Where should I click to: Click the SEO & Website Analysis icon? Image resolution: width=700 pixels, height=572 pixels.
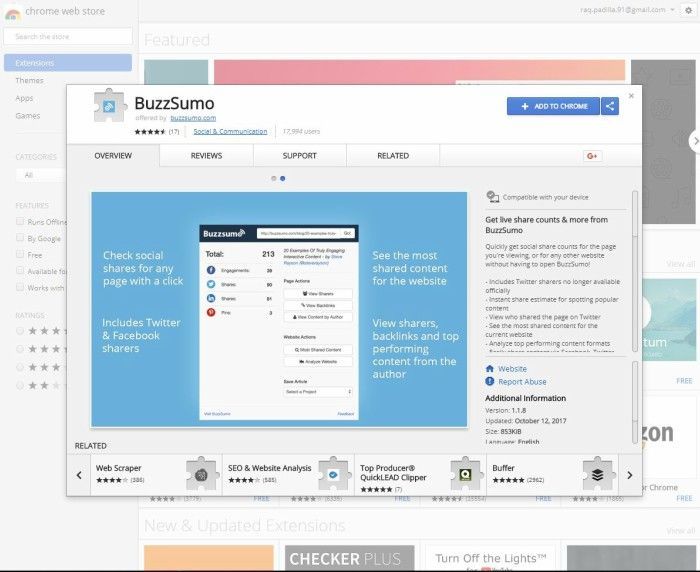click(x=334, y=475)
